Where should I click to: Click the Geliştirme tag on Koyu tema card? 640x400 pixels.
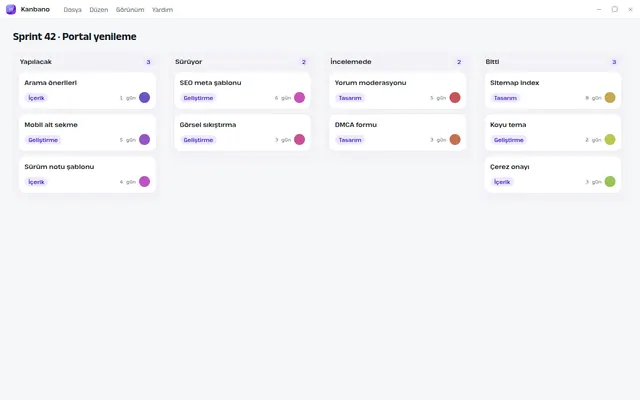(x=509, y=140)
